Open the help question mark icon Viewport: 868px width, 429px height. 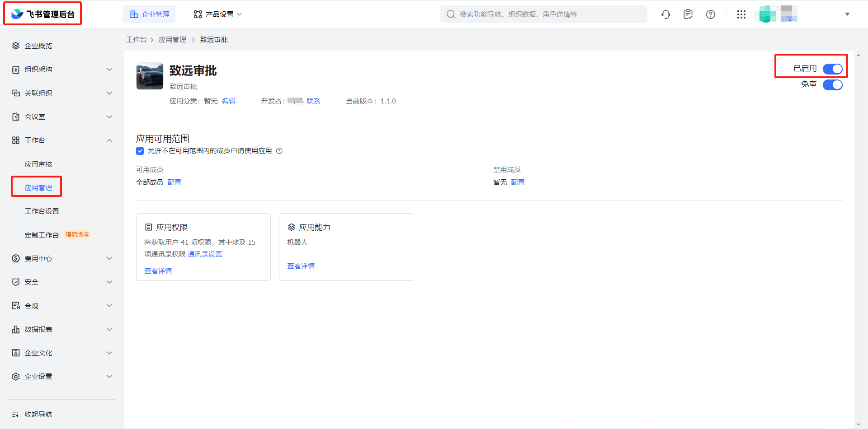tap(710, 14)
